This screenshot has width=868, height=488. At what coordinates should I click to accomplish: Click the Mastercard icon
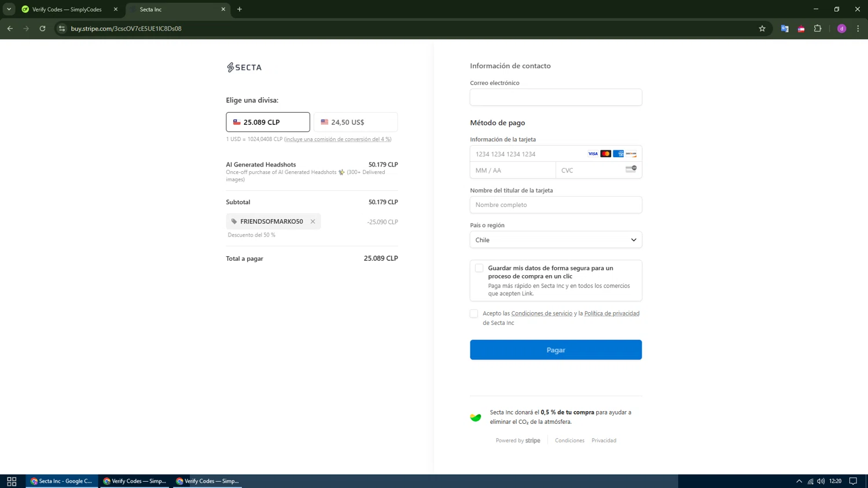point(606,154)
